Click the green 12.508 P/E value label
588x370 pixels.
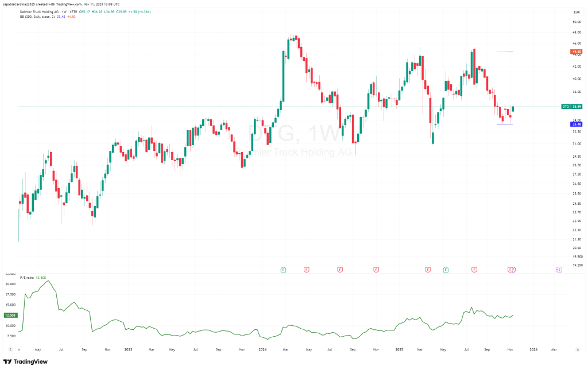[9, 315]
